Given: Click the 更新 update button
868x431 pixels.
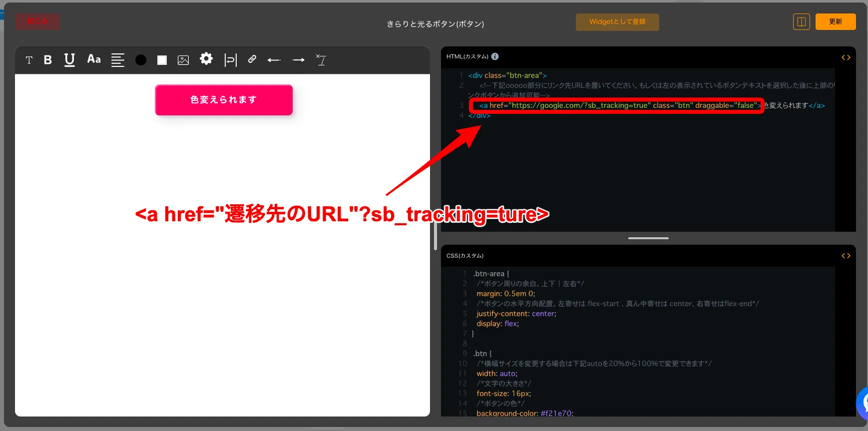Looking at the screenshot, I should tap(836, 21).
